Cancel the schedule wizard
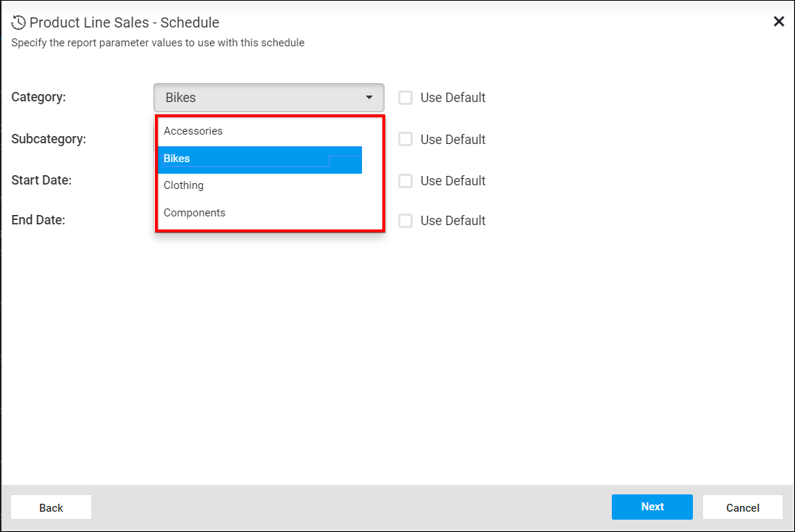The height and width of the screenshot is (532, 795). (x=743, y=507)
